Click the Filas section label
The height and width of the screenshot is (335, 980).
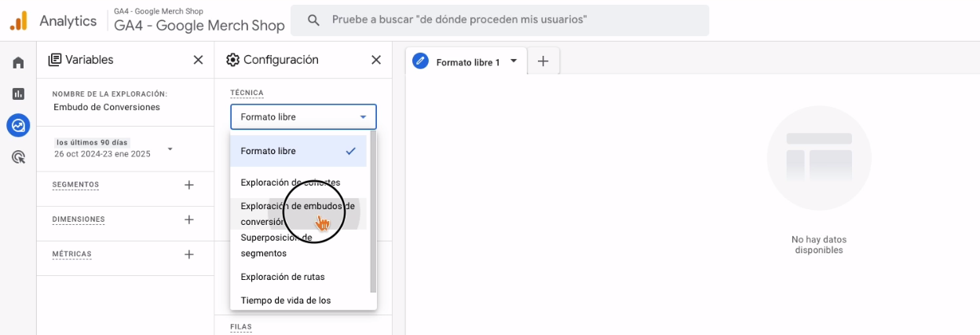pos(241,326)
